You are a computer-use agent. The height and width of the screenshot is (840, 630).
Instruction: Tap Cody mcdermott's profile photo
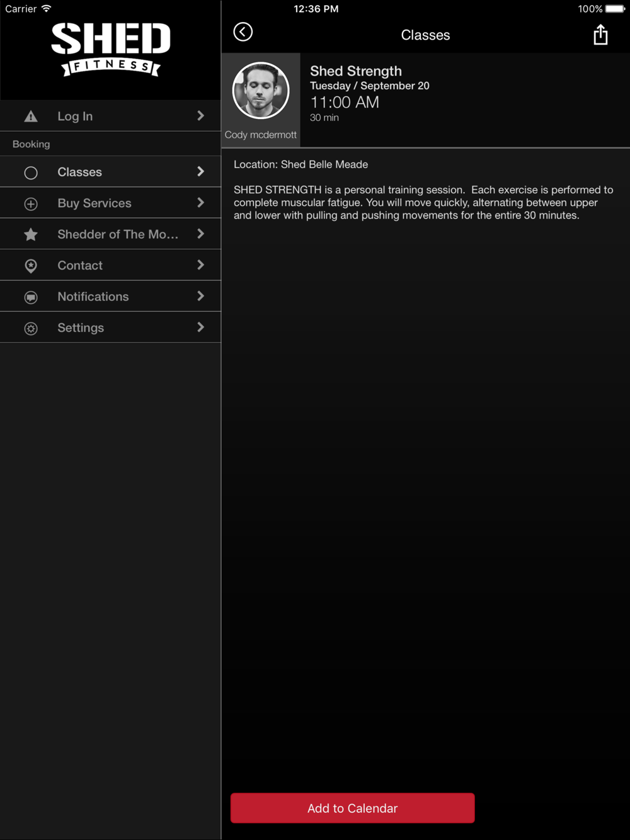pos(261,91)
